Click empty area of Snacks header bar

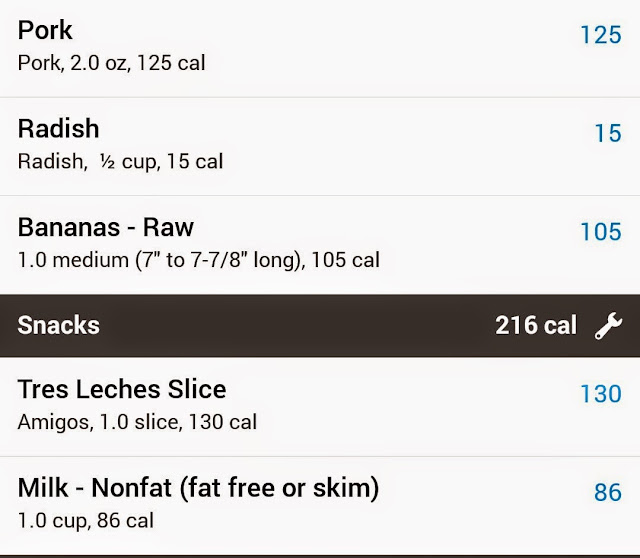pos(300,325)
